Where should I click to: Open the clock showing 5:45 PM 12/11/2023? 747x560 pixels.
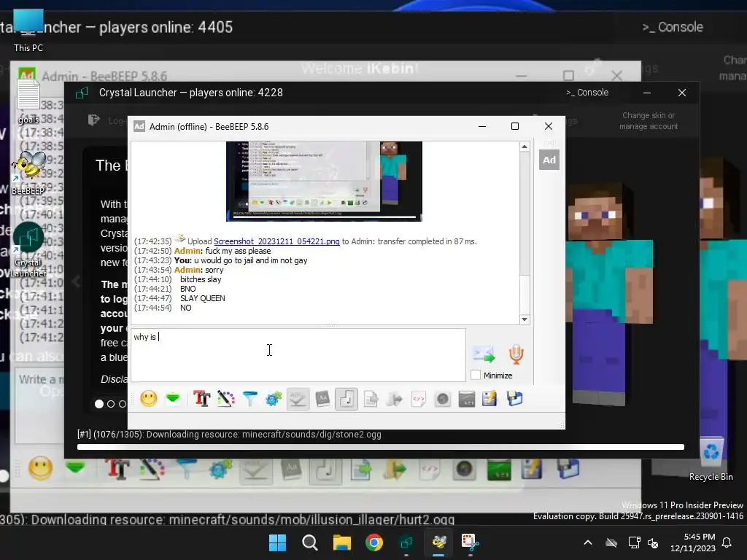point(693,542)
